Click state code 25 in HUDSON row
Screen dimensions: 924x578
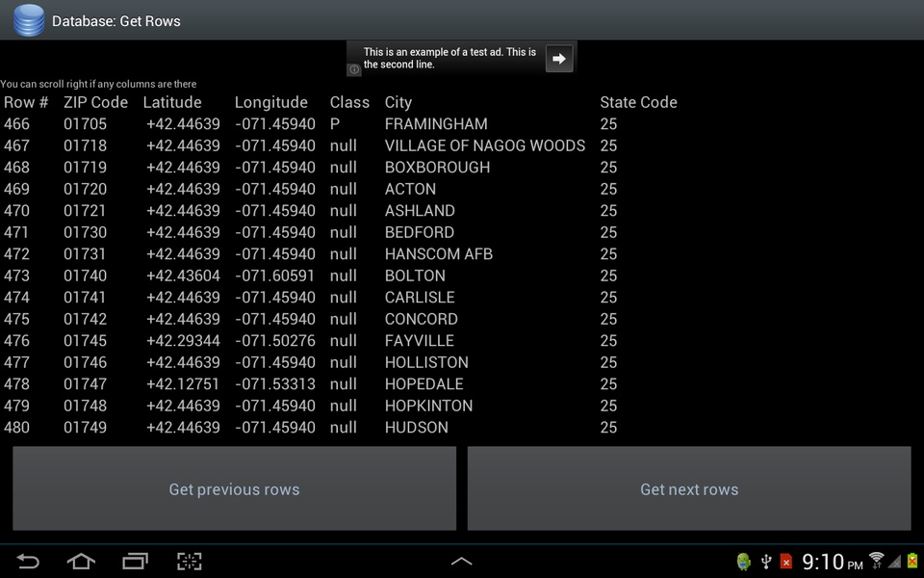pos(608,428)
